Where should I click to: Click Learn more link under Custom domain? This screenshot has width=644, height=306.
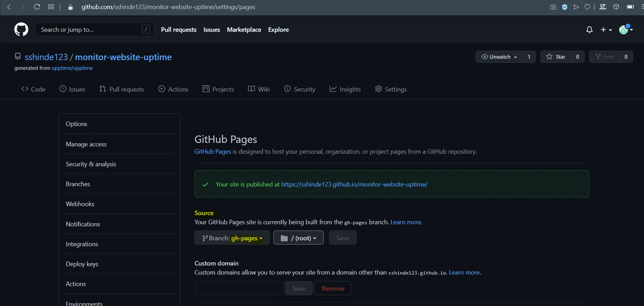click(x=464, y=272)
